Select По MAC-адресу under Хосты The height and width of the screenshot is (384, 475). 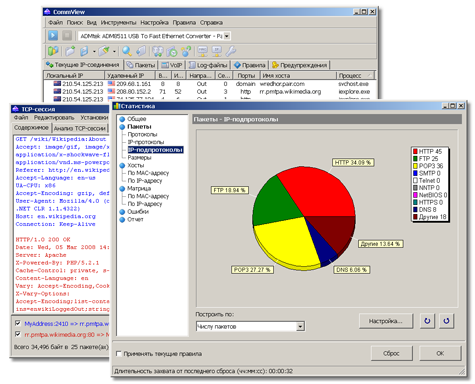(x=148, y=173)
